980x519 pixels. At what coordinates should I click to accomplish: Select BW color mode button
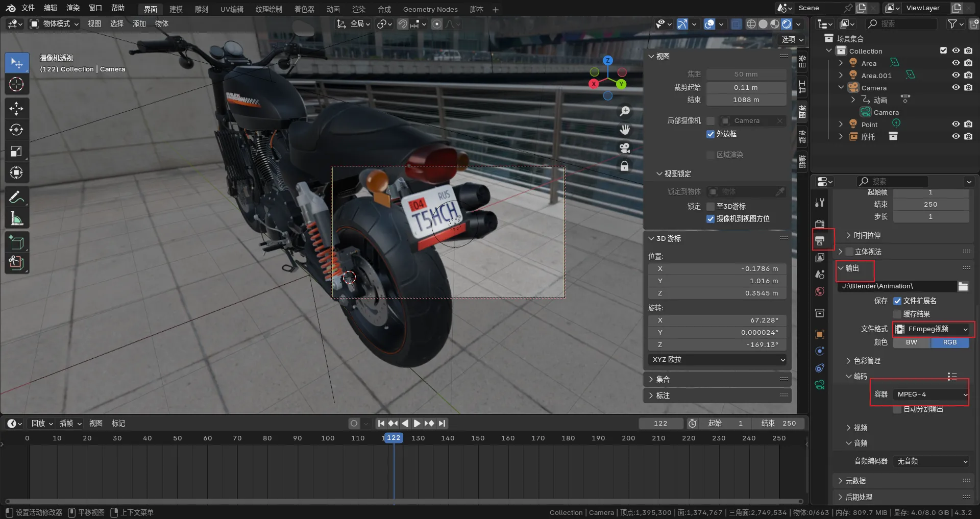(911, 342)
